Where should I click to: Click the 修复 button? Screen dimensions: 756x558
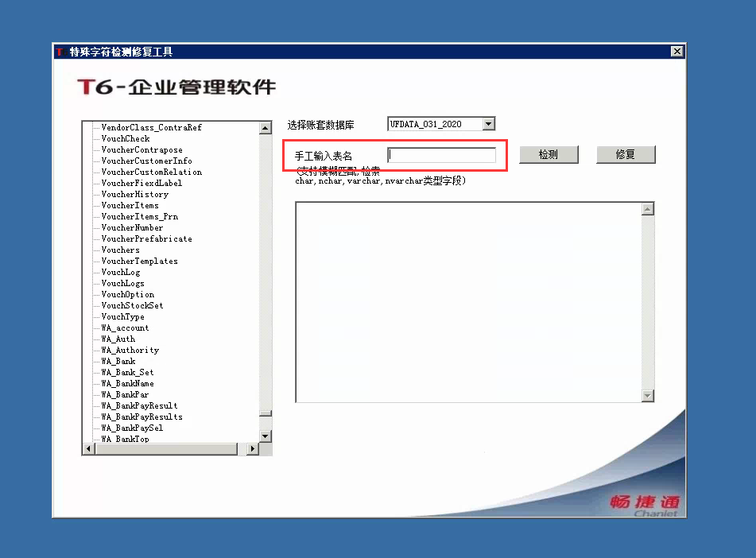click(x=626, y=155)
